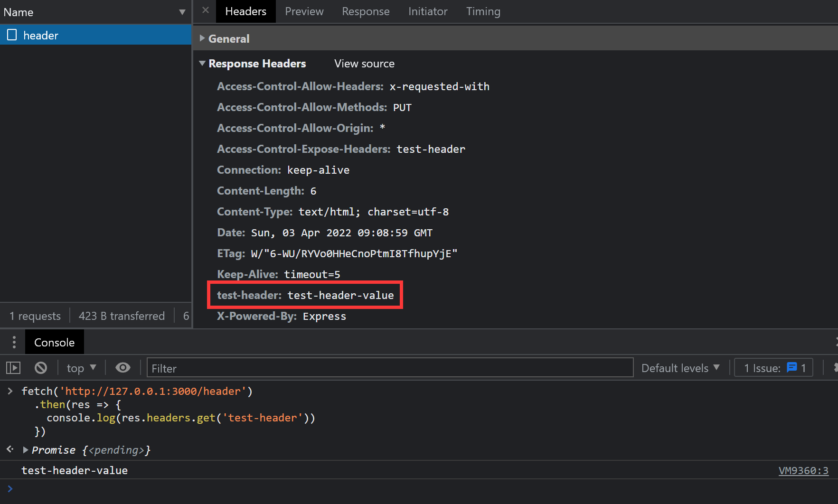
Task: Clear the console with the block icon
Action: tap(41, 368)
